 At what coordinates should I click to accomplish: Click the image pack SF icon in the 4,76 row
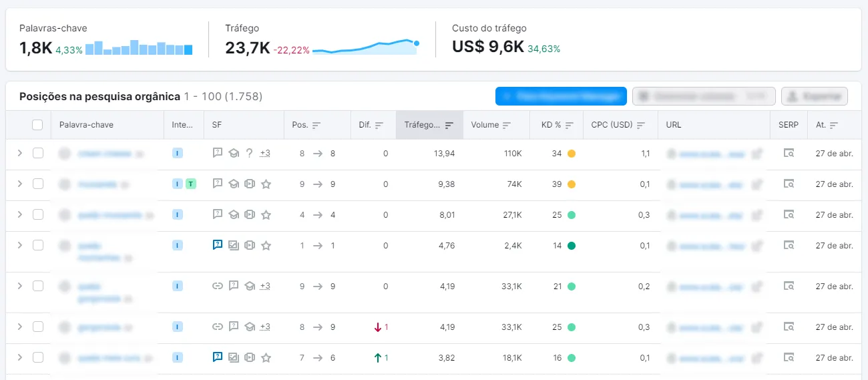pyautogui.click(x=234, y=246)
